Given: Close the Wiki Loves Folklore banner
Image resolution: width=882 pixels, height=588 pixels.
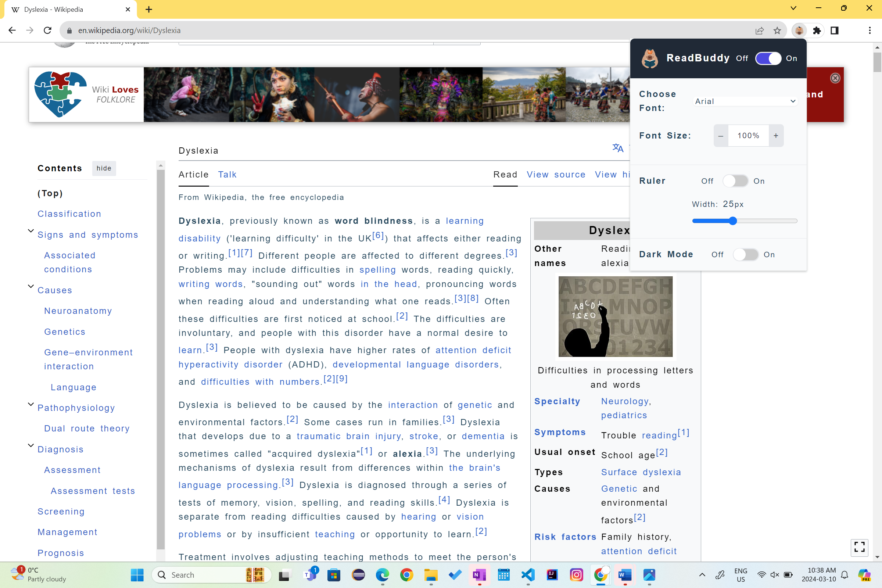Looking at the screenshot, I should click(835, 78).
